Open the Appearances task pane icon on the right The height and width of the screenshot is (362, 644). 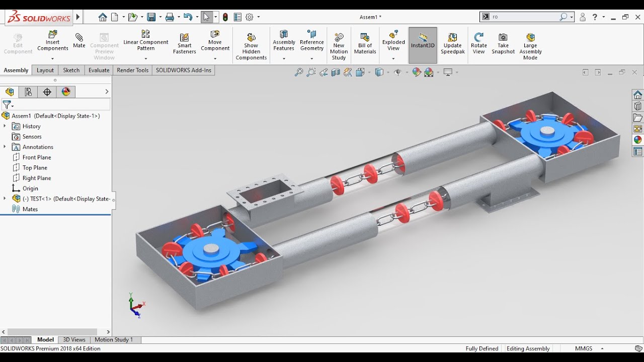[x=638, y=140]
